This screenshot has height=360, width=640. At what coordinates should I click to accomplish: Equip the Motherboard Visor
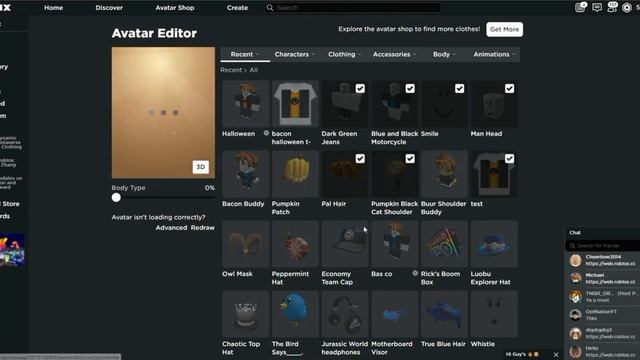[x=395, y=314]
